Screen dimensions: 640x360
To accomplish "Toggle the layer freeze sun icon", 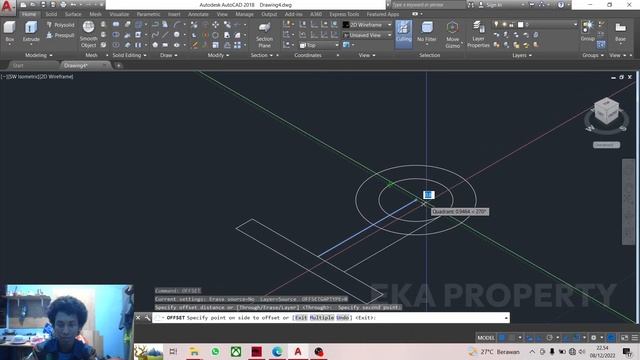I will point(504,24).
